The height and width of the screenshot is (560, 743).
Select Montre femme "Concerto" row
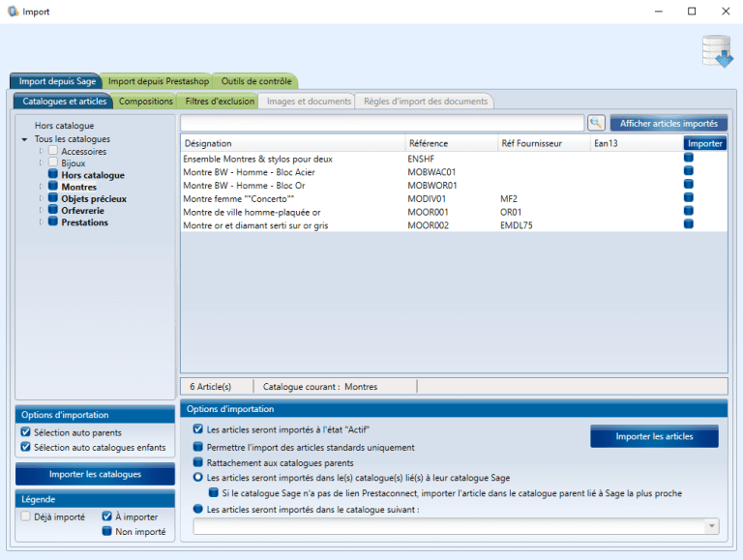454,198
